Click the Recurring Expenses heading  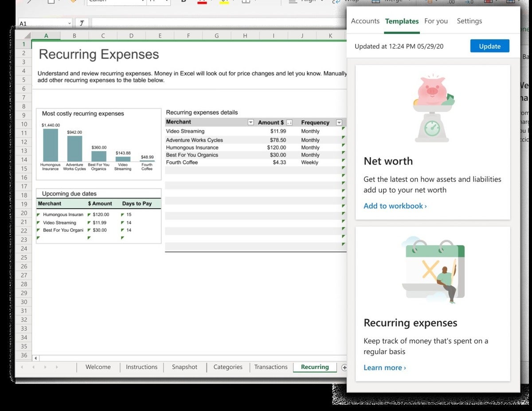(x=99, y=54)
